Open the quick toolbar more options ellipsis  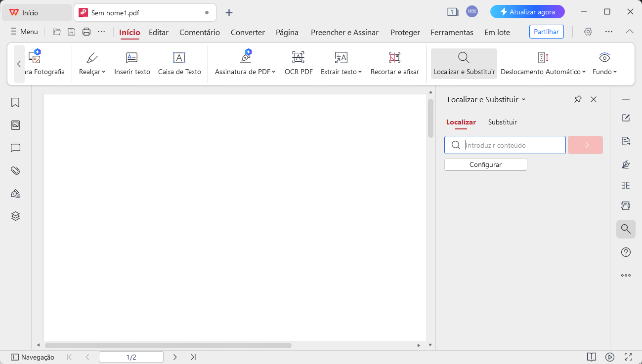(101, 32)
